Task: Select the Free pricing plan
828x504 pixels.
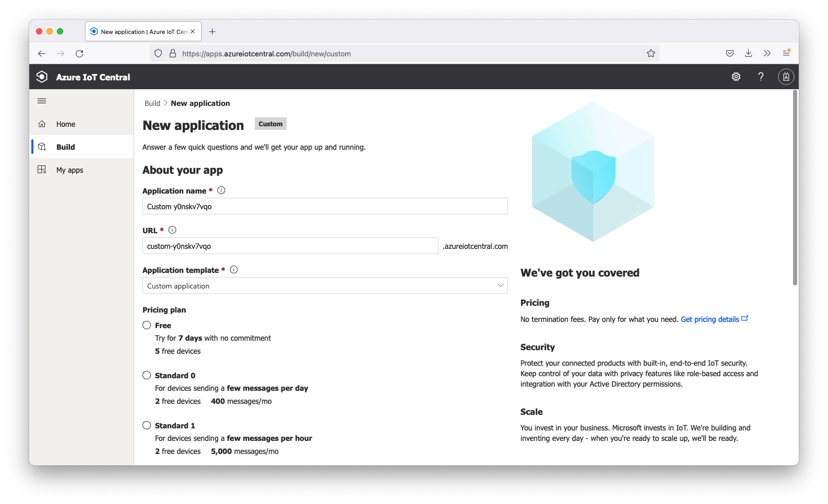Action: coord(147,325)
